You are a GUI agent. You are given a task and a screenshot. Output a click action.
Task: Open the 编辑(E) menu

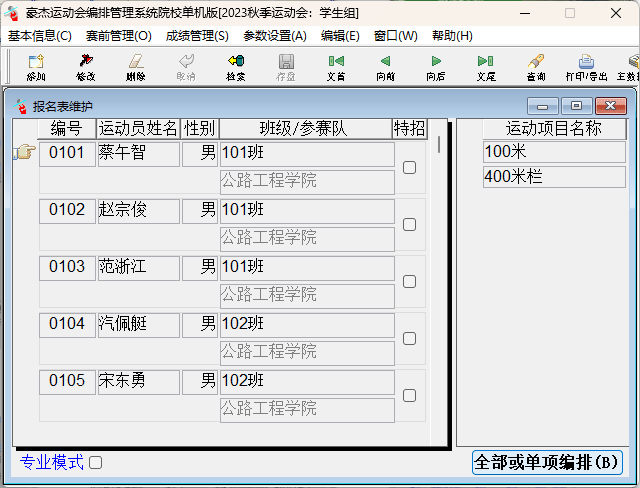(x=340, y=36)
